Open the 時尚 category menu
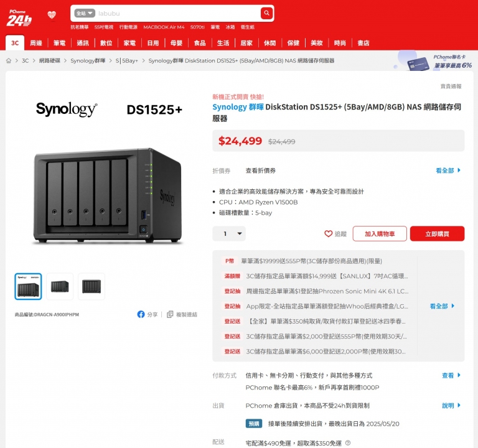The image size is (478, 448). pyautogui.click(x=340, y=43)
